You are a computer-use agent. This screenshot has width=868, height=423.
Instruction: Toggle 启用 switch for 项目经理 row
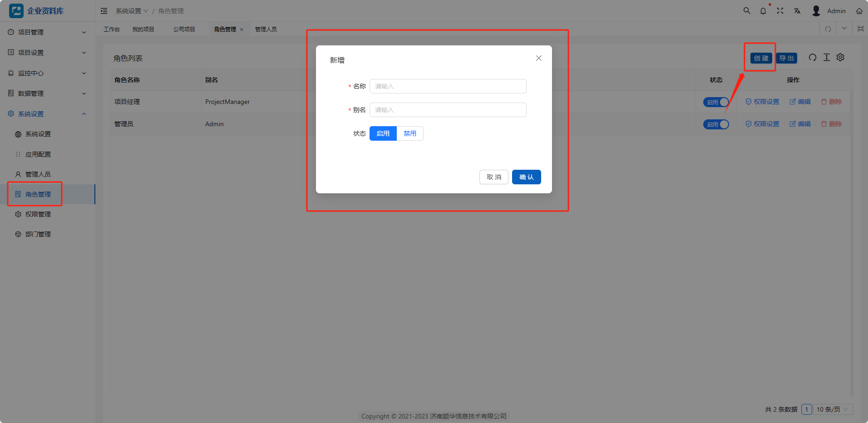(716, 102)
